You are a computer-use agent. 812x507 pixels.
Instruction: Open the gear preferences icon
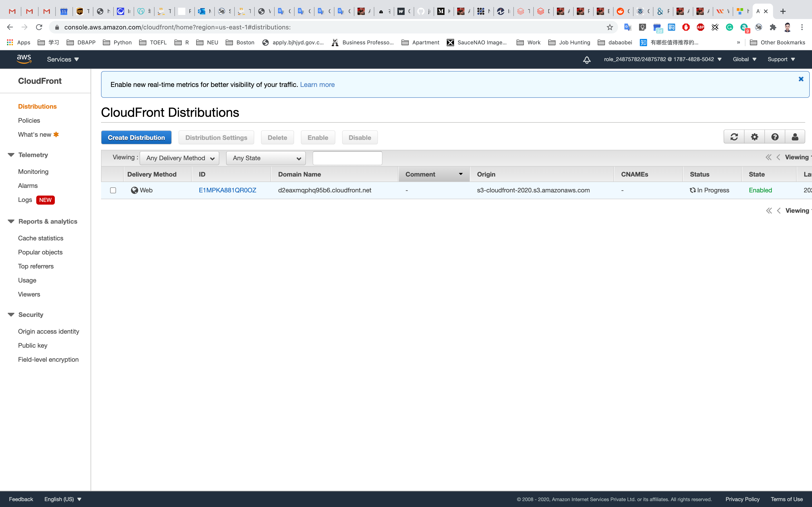(x=754, y=137)
